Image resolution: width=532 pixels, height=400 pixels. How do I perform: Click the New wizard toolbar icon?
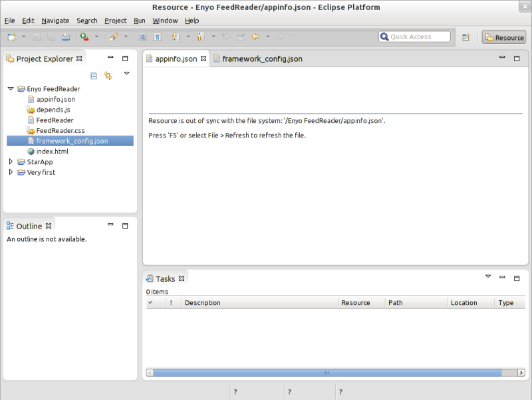[11, 37]
